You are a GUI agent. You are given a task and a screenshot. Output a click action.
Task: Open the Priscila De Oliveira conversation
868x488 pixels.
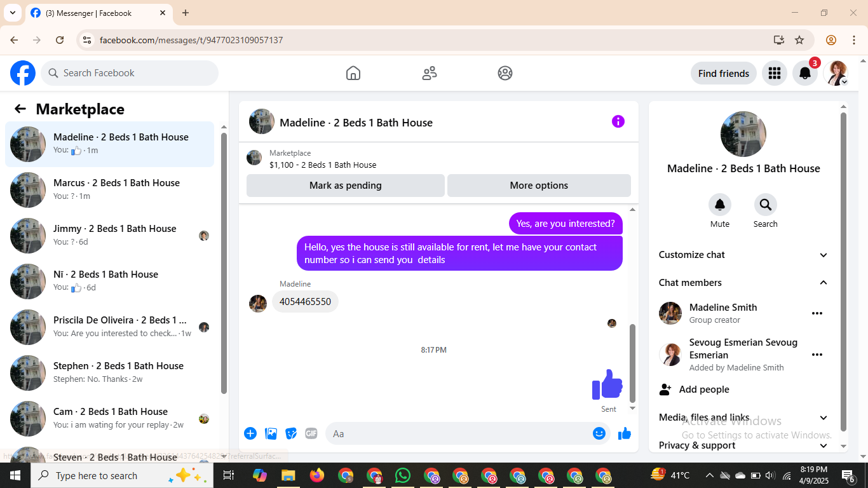[110, 327]
